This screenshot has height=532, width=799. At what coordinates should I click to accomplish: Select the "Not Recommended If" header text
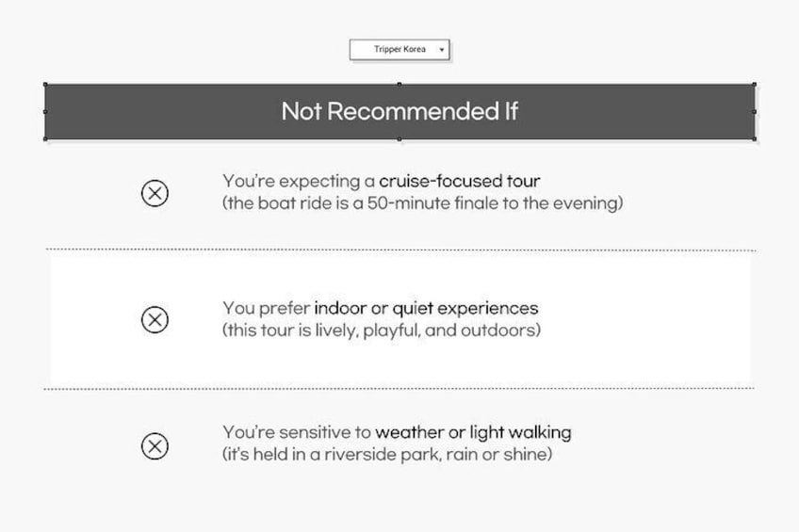coord(399,111)
